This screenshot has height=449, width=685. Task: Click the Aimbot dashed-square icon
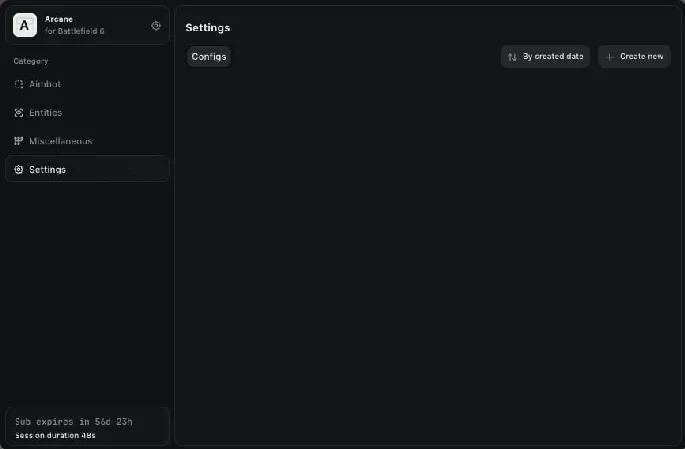(19, 84)
